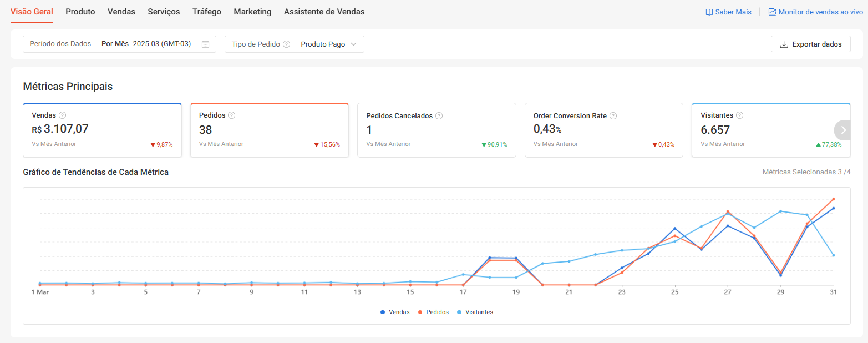Click the Tipo de Pedido help icon

pyautogui.click(x=286, y=44)
